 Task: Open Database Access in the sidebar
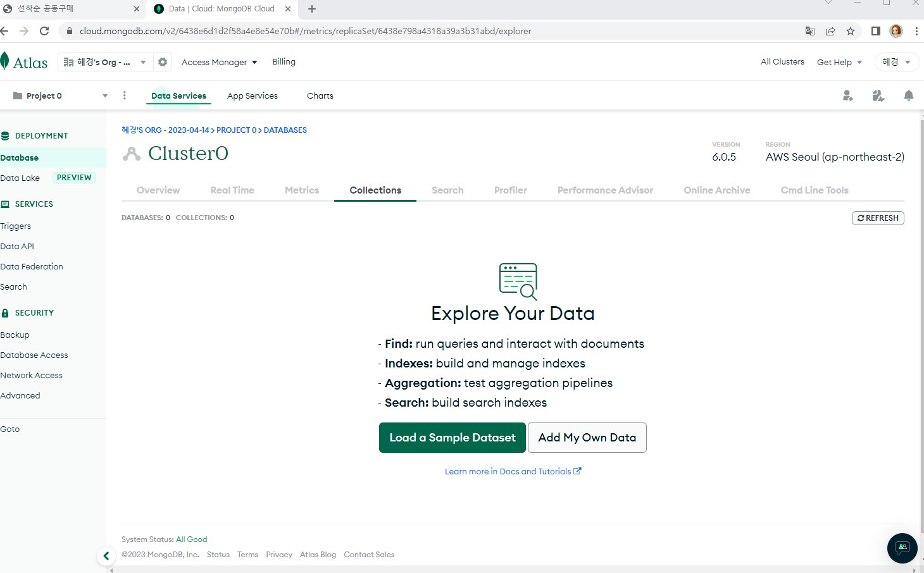34,355
